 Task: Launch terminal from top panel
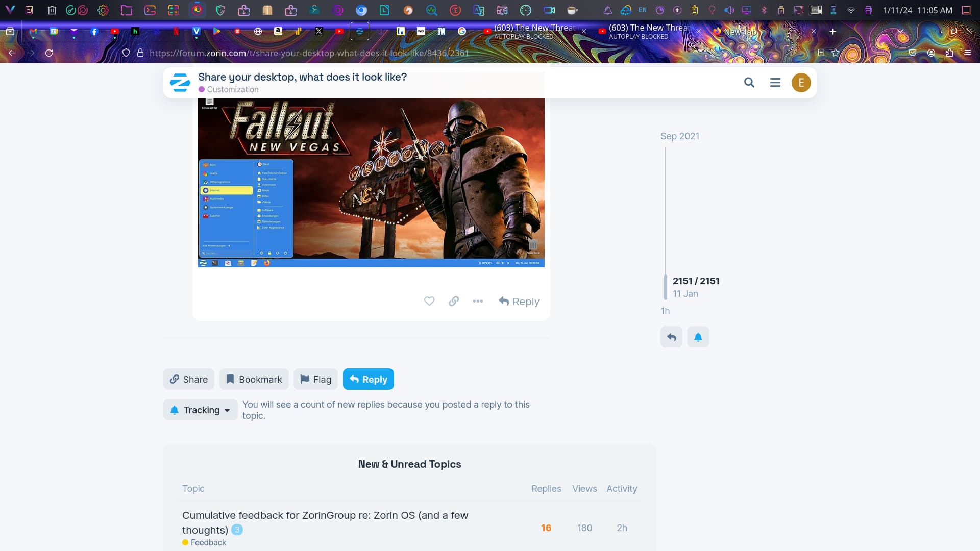pyautogui.click(x=150, y=10)
